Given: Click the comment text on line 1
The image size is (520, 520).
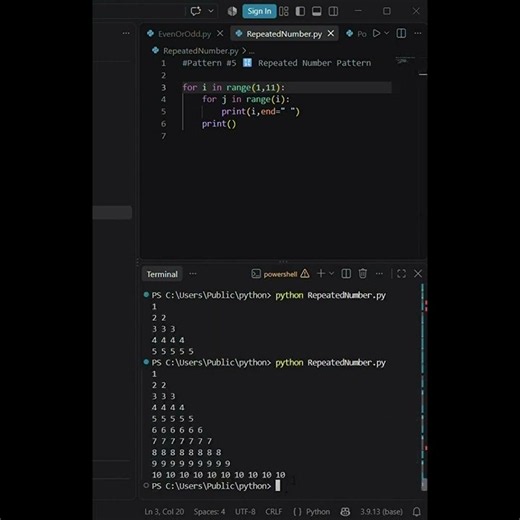Looking at the screenshot, I should tap(277, 63).
